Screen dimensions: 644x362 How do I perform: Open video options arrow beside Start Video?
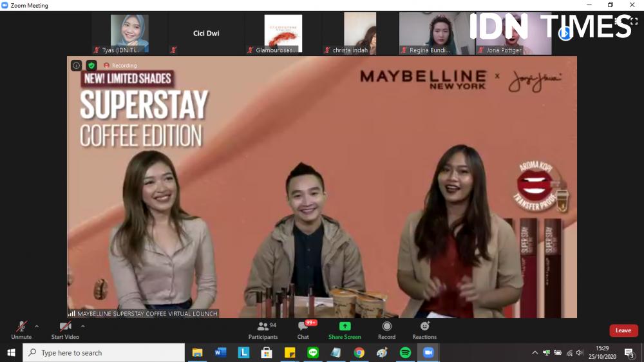83,327
